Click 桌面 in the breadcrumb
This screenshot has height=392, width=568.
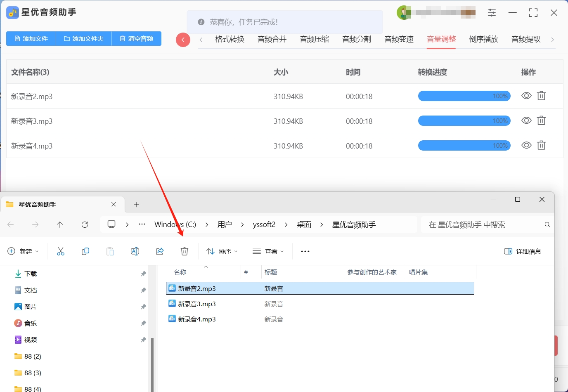click(x=304, y=224)
